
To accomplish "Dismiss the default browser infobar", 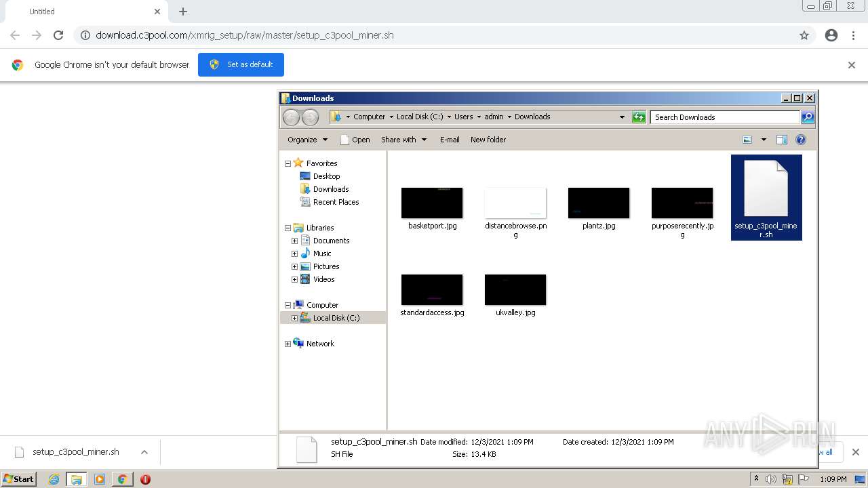I will (x=852, y=65).
